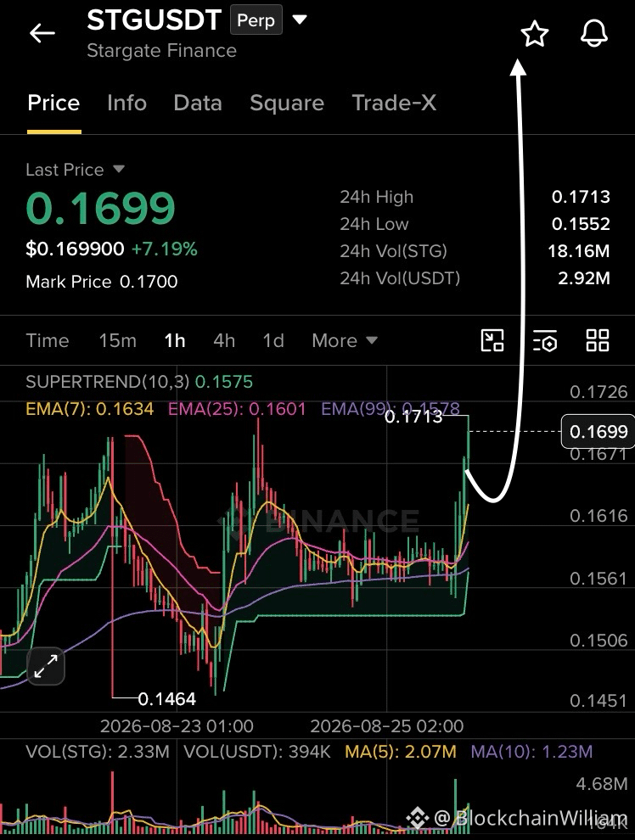Tap the 0.1713 high marker on chart
This screenshot has width=635, height=840.
click(413, 417)
